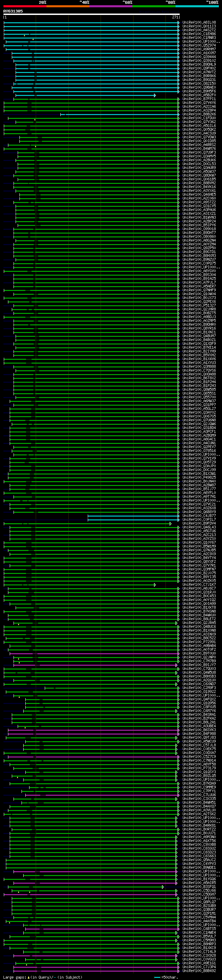Select label UniRef100_C4JB77
Image resolution: width=222 pixels, height=980 pixels.
(x=199, y=516)
